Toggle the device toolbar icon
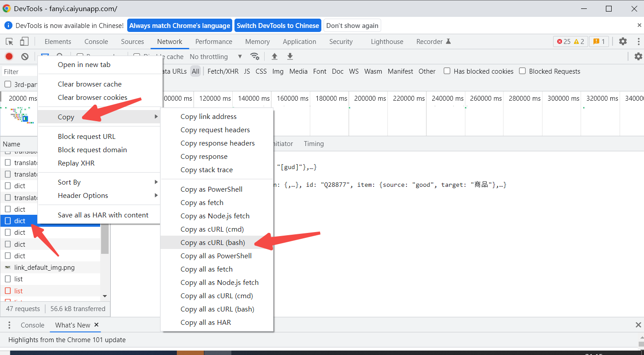Viewport: 644px width, 355px height. pos(24,42)
